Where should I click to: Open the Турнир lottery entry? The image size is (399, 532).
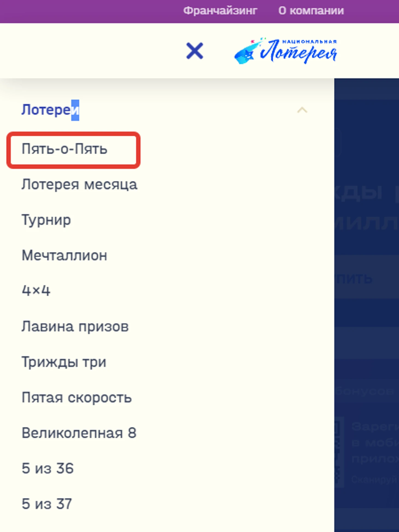(x=46, y=220)
